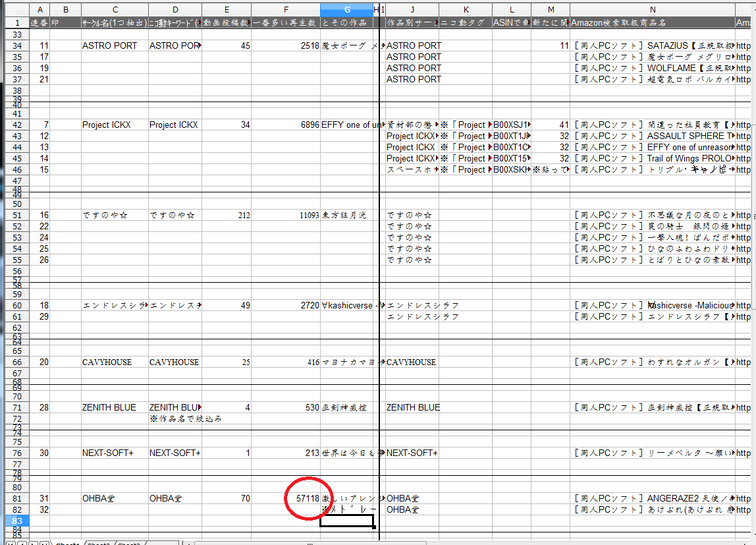The width and height of the screenshot is (756, 545).
Task: Click cell 'ASTRO PORT' in column C
Action: 115,46
